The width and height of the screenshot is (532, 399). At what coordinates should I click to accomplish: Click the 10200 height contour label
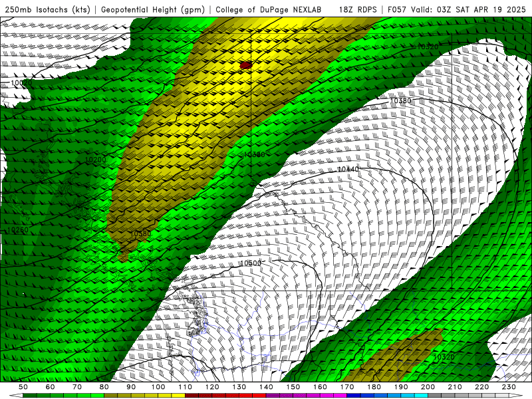click(95, 160)
